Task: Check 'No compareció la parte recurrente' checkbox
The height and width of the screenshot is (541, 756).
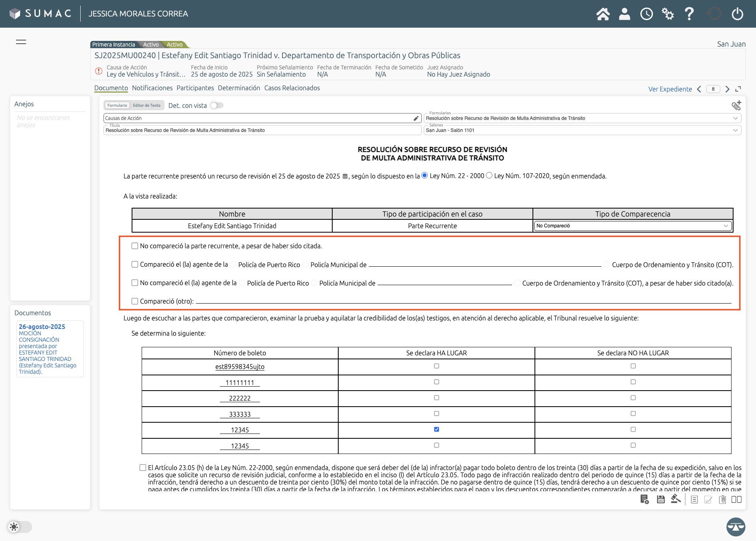Action: click(x=135, y=246)
